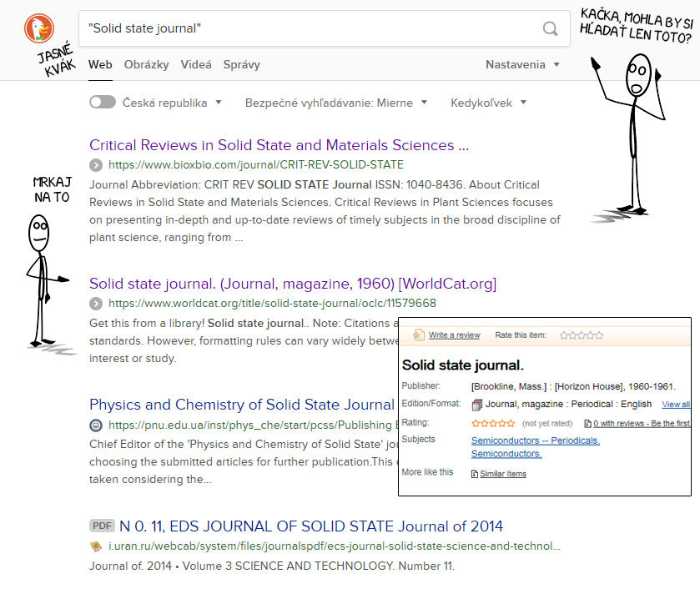This screenshot has width=700, height=589.
Task: Open the Bezpečné vyhľadávanie: Mierne dropdown
Action: pos(335,103)
